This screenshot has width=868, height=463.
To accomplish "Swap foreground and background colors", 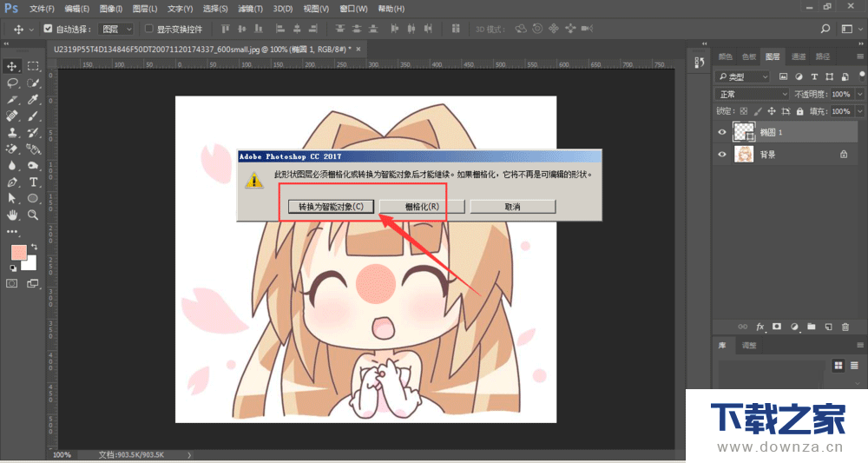I will (x=35, y=247).
